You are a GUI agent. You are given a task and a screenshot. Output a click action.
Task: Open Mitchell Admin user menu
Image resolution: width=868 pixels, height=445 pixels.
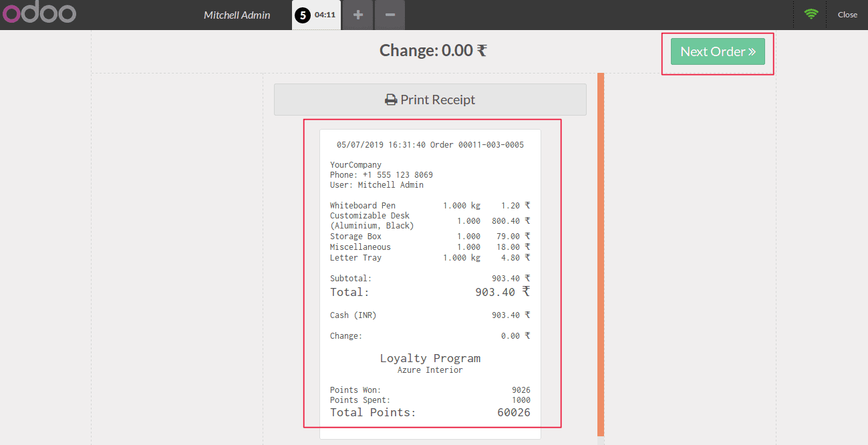237,15
